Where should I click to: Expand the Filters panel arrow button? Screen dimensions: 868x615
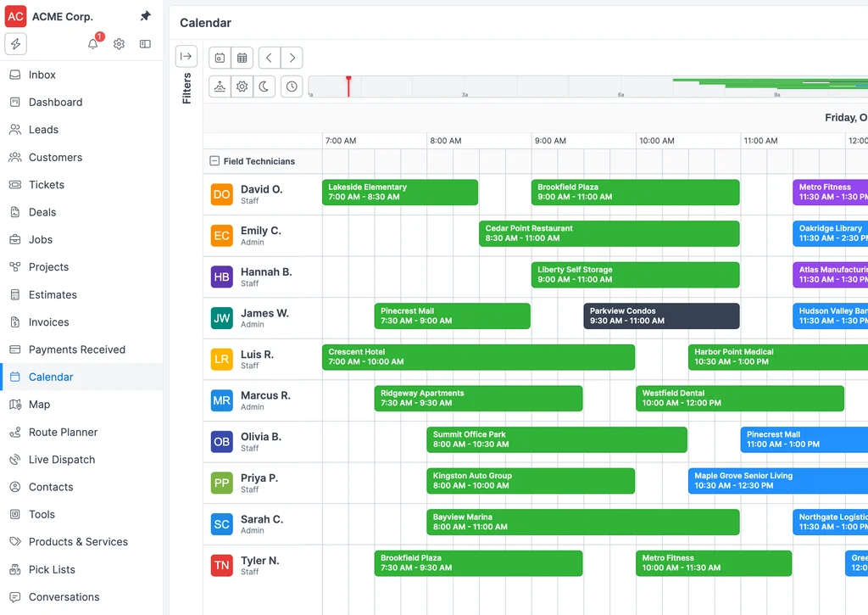coord(186,56)
